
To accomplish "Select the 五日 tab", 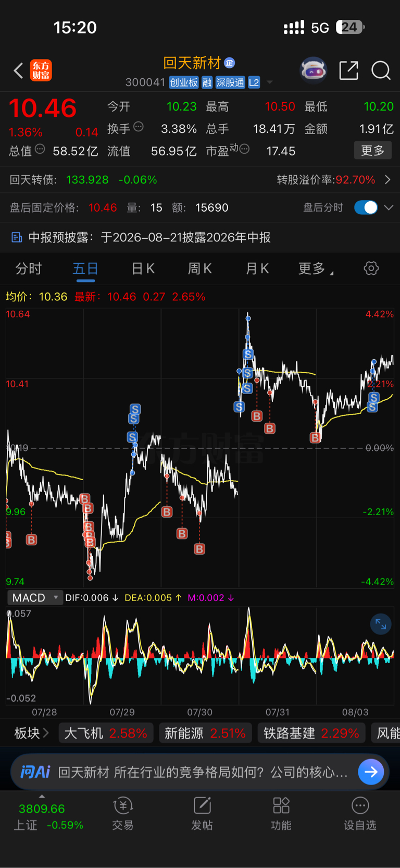I will tap(85, 268).
